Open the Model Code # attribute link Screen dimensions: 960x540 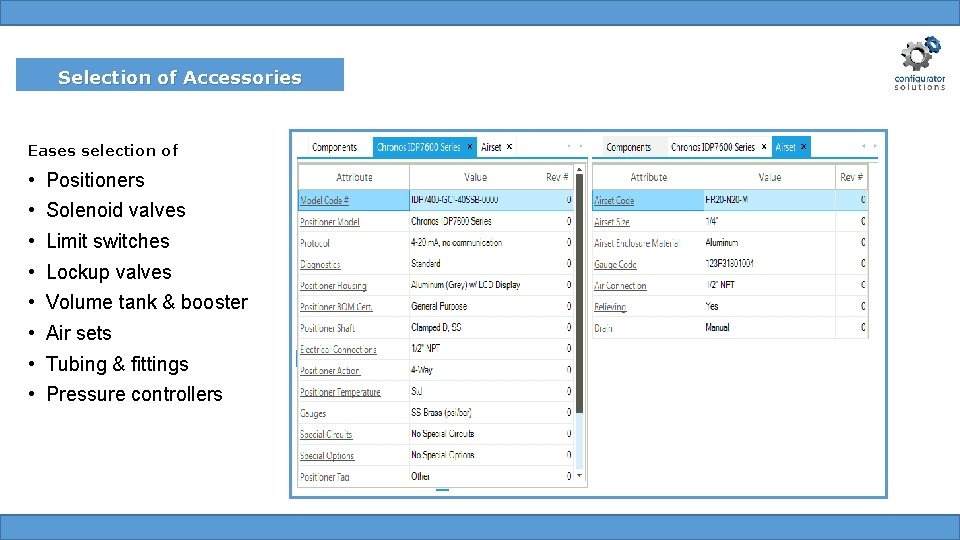(324, 200)
